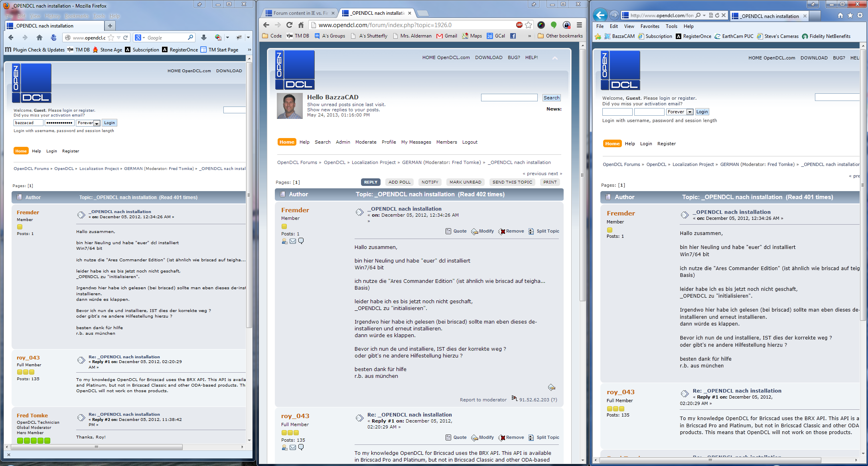Click Chrome vertical scrollbar
The width and height of the screenshot is (868, 466).
pyautogui.click(x=582, y=176)
